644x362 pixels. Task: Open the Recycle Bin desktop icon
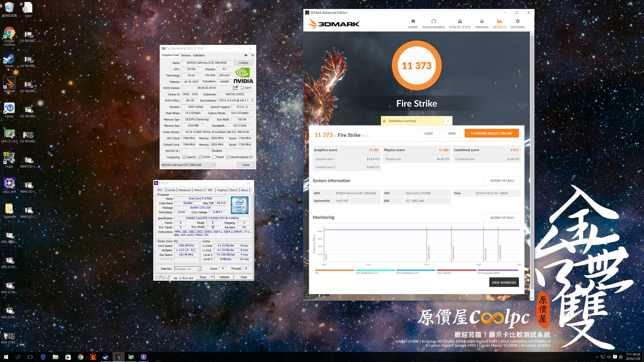pyautogui.click(x=9, y=10)
